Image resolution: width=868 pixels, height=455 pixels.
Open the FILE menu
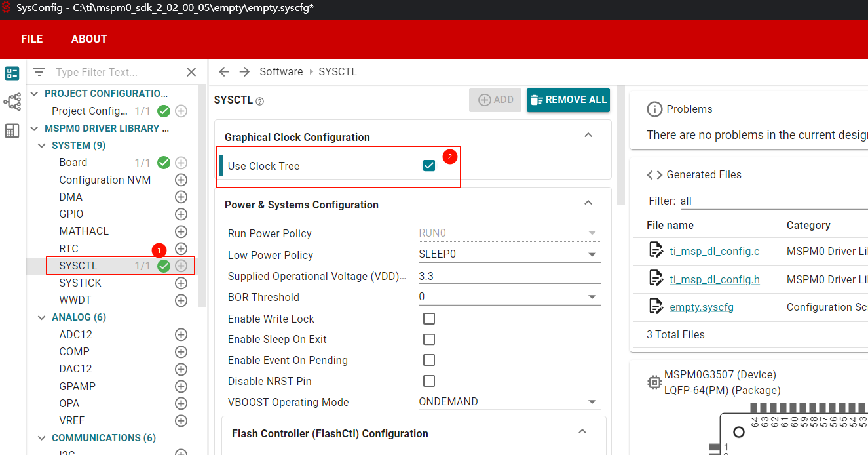click(x=31, y=39)
